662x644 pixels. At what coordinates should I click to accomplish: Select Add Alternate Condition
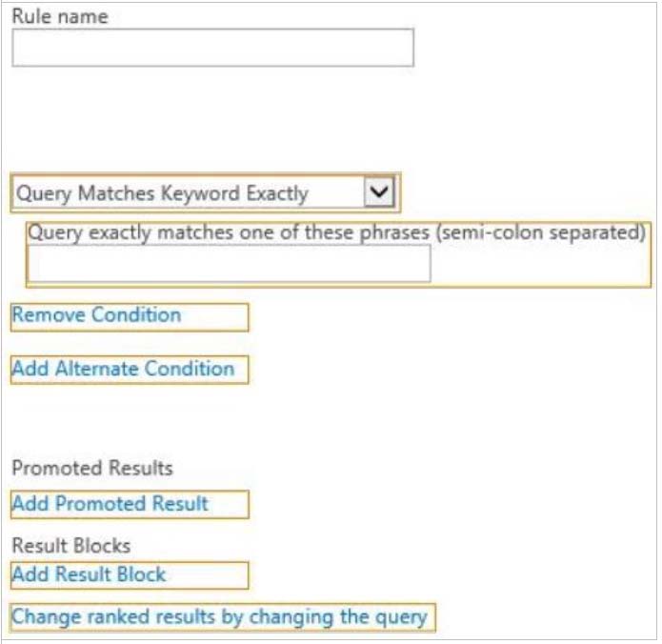123,369
